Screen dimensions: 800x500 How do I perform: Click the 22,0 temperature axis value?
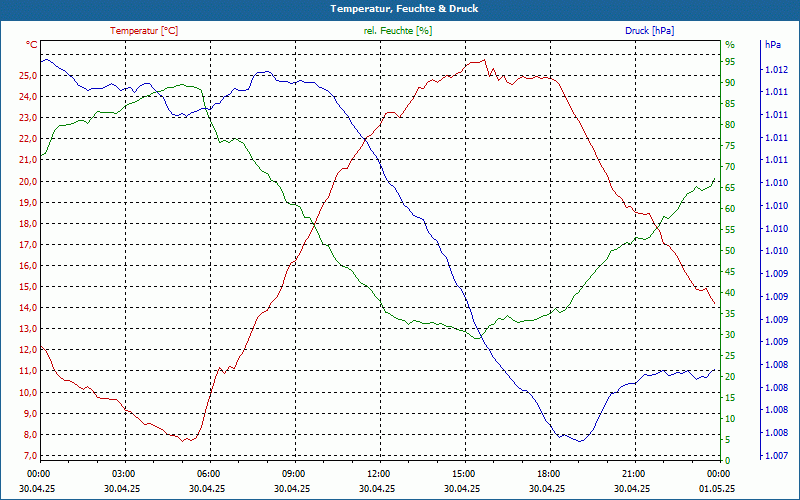click(x=28, y=139)
